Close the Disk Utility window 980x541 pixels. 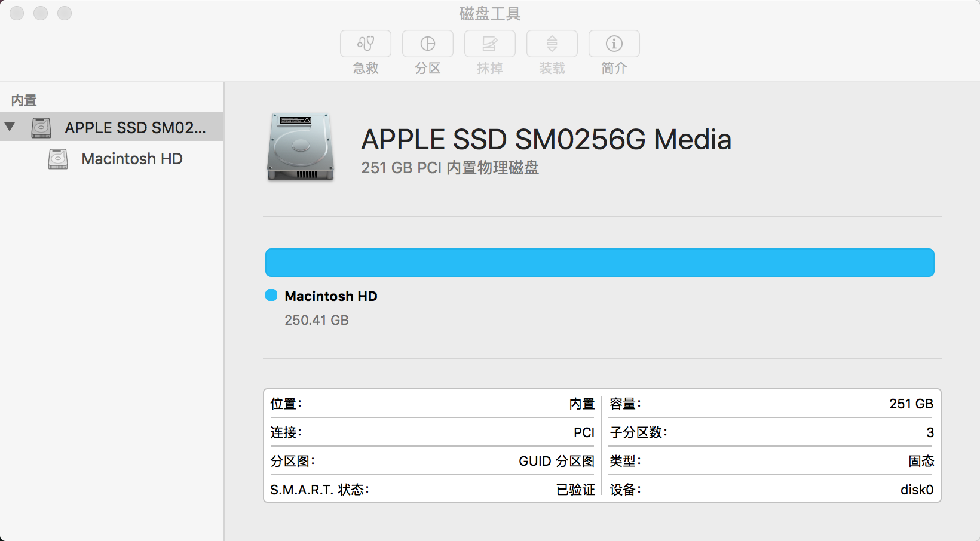point(17,13)
